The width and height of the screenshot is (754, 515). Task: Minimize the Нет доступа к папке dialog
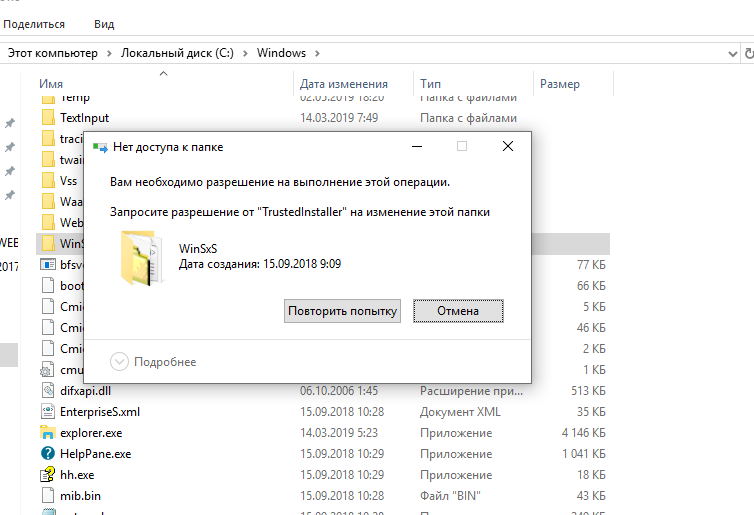tap(417, 146)
